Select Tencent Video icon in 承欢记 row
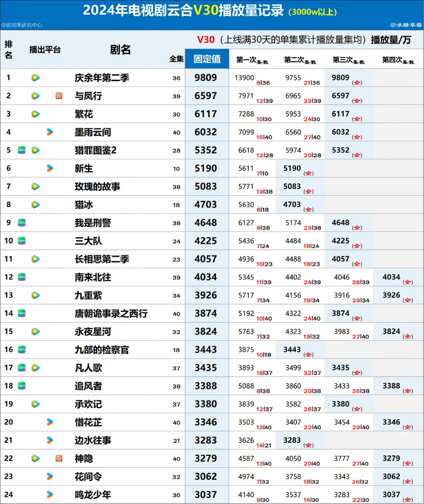The image size is (424, 504). point(36,404)
